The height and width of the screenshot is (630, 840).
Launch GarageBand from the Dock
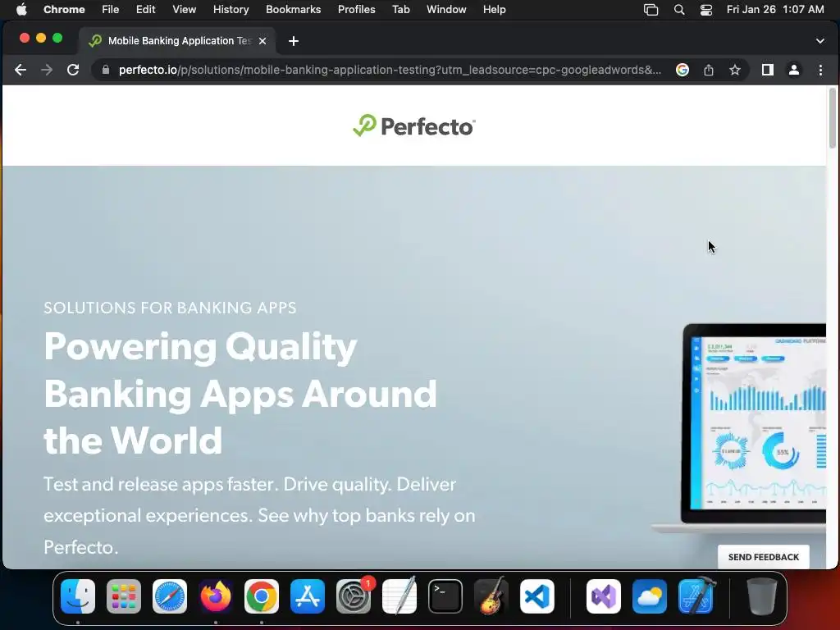coord(491,596)
